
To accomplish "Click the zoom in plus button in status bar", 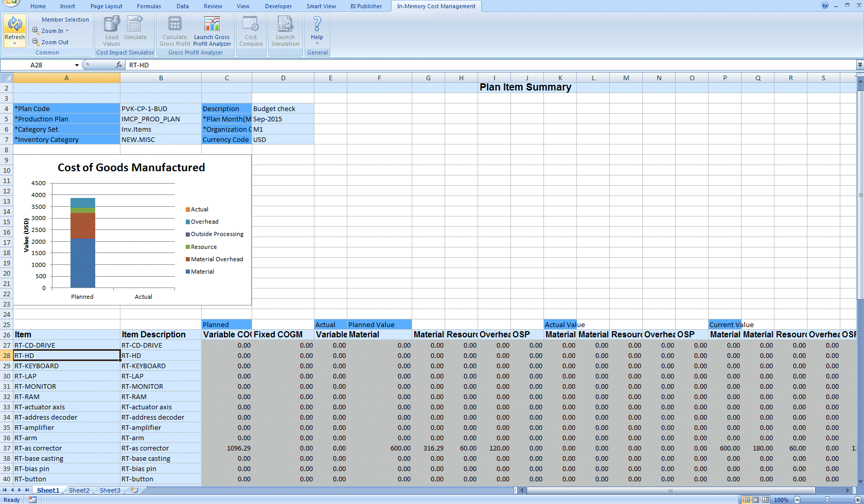I will [857, 500].
